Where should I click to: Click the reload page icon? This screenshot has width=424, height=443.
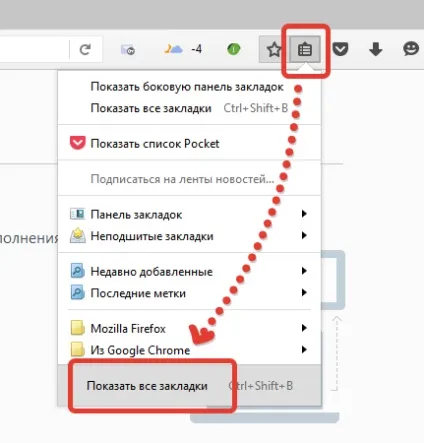85,50
